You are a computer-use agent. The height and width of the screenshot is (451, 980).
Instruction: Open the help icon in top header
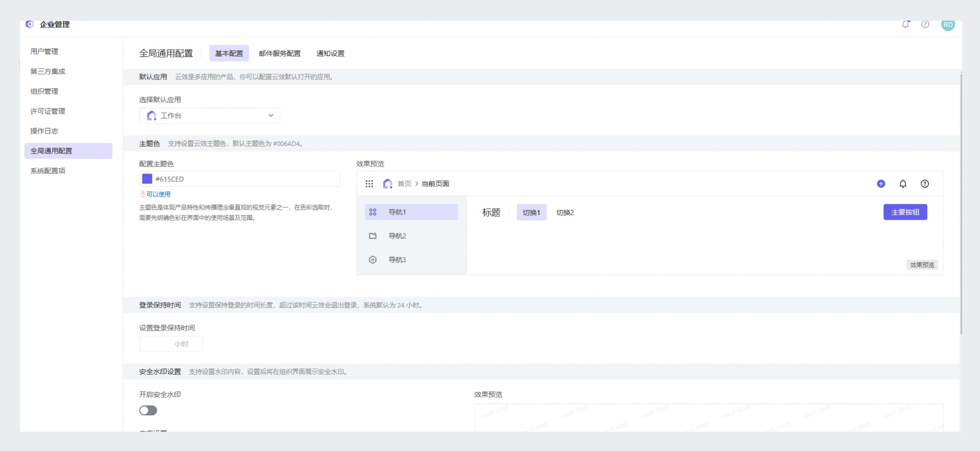(925, 24)
